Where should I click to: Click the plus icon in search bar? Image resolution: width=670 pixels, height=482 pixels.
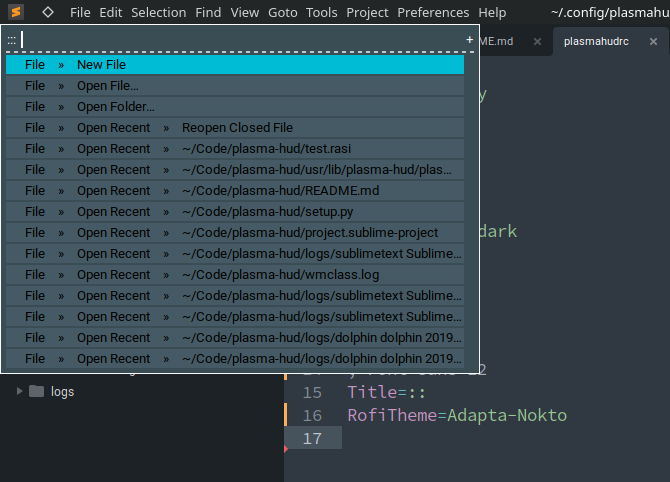click(469, 40)
